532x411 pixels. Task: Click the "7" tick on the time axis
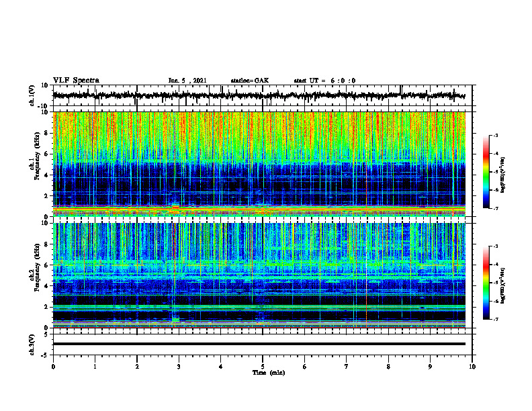[347, 367]
